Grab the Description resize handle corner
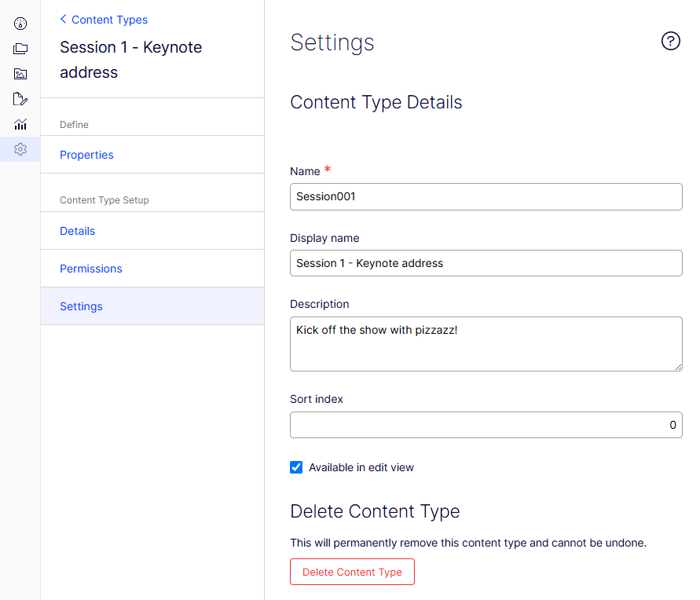 click(x=678, y=367)
